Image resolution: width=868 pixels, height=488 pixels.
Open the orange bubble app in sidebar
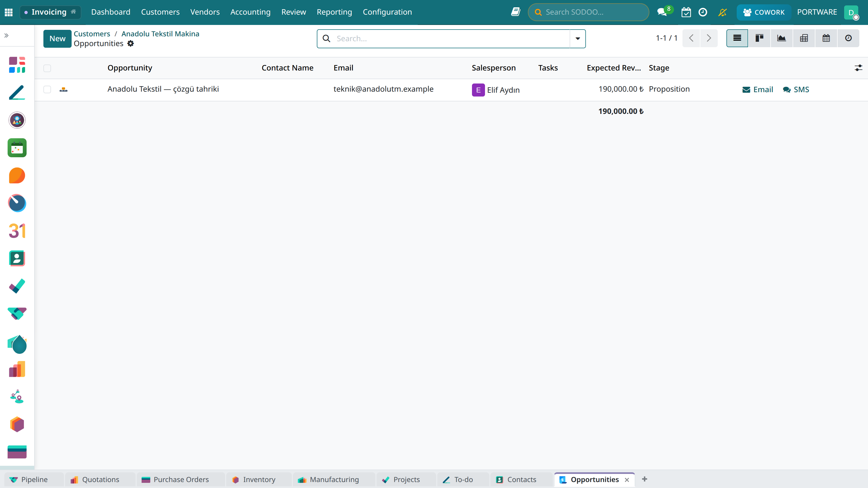tap(17, 175)
